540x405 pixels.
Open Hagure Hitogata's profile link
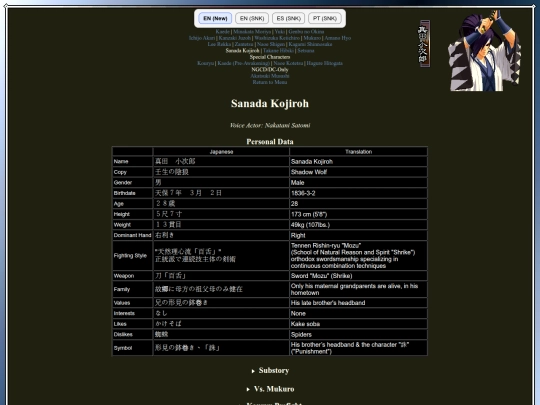324,63
